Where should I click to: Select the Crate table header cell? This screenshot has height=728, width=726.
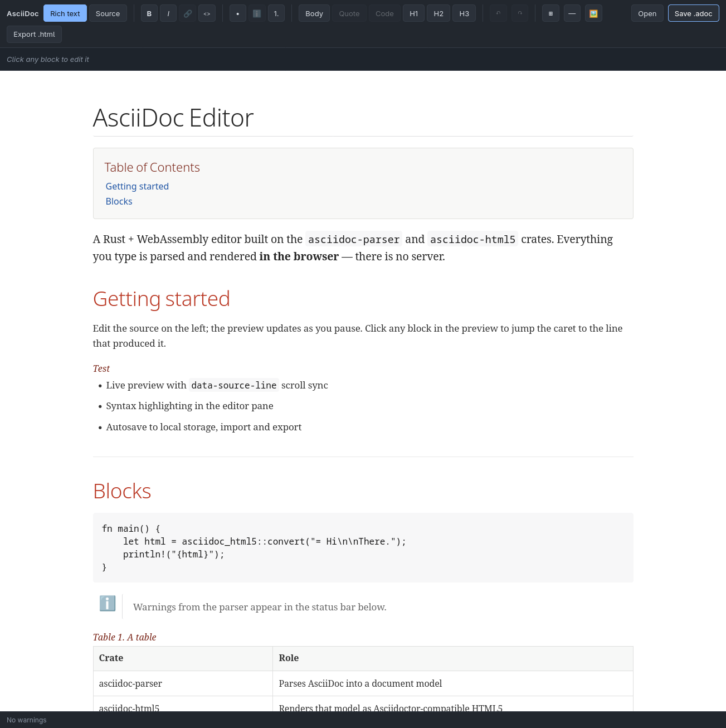click(183, 658)
